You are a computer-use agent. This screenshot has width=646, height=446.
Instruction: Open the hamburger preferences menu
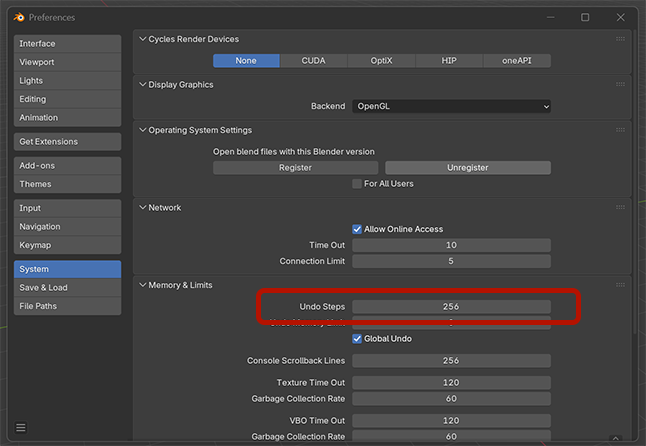(21, 428)
